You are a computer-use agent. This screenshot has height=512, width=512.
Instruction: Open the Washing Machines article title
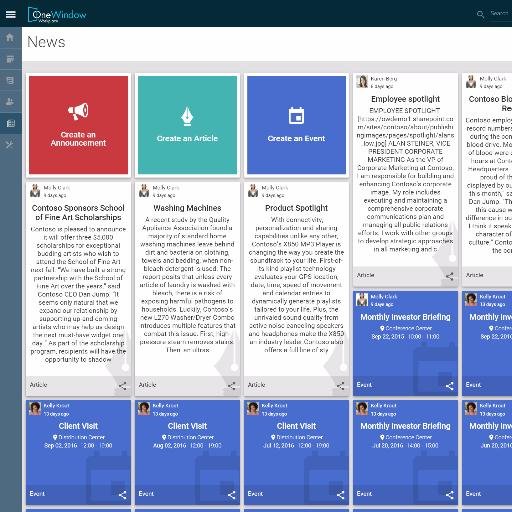click(187, 208)
